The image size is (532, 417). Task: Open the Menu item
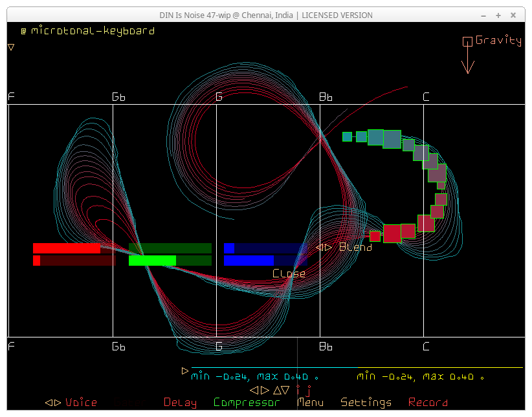tap(310, 402)
